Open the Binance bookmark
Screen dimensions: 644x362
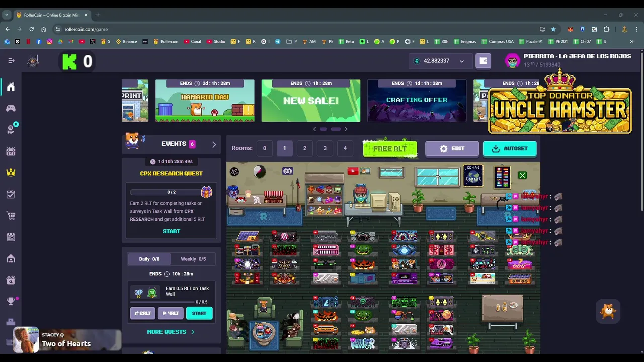click(126, 42)
